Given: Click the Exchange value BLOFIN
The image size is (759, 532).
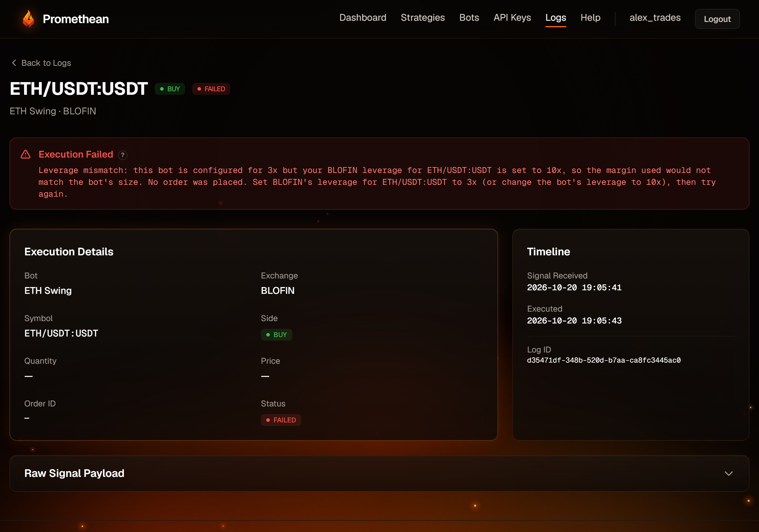Looking at the screenshot, I should pyautogui.click(x=277, y=290).
